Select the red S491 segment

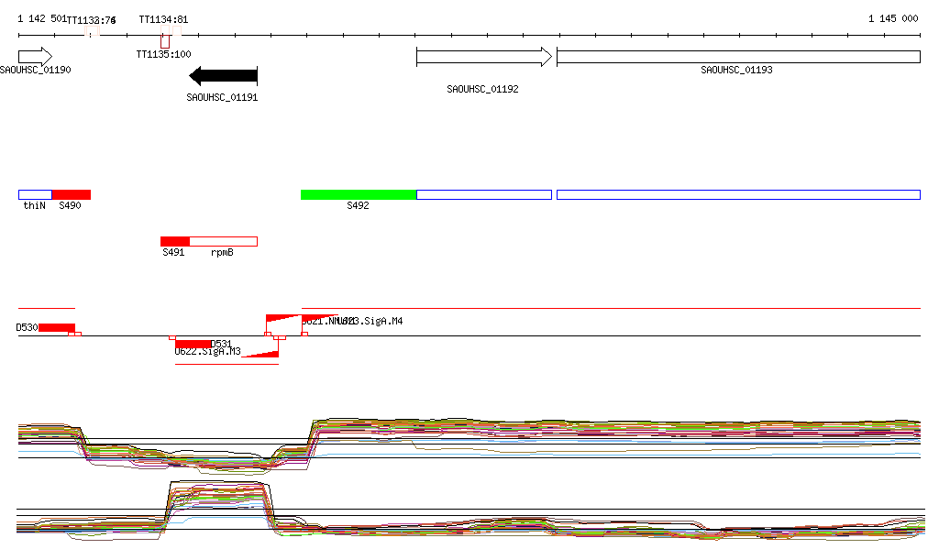point(174,241)
